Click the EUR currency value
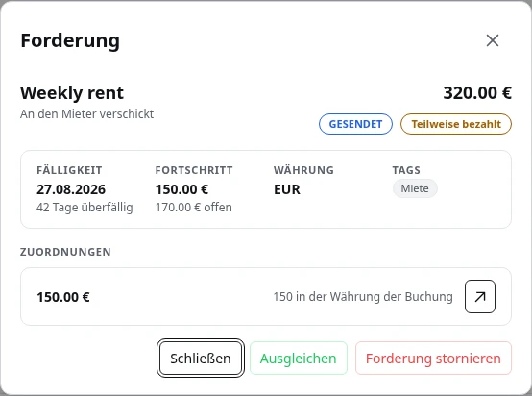 287,189
